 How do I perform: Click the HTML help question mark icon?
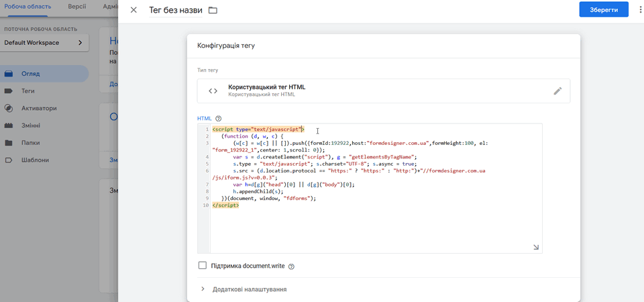coord(219,119)
